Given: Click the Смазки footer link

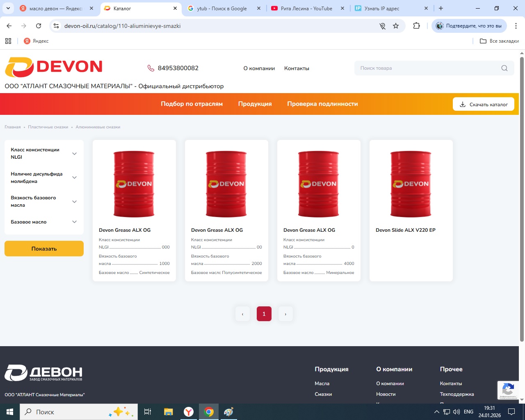Looking at the screenshot, I should 323,394.
